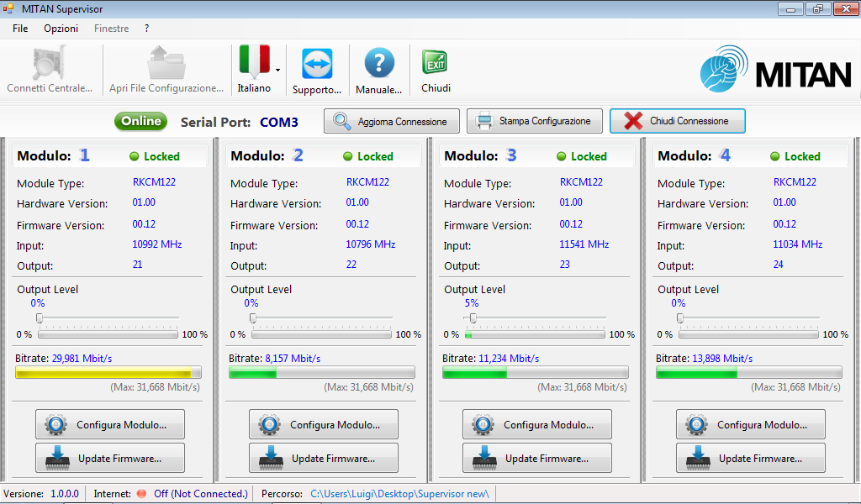
Task: Click Update Firmware for Modulo 3
Action: 537,458
